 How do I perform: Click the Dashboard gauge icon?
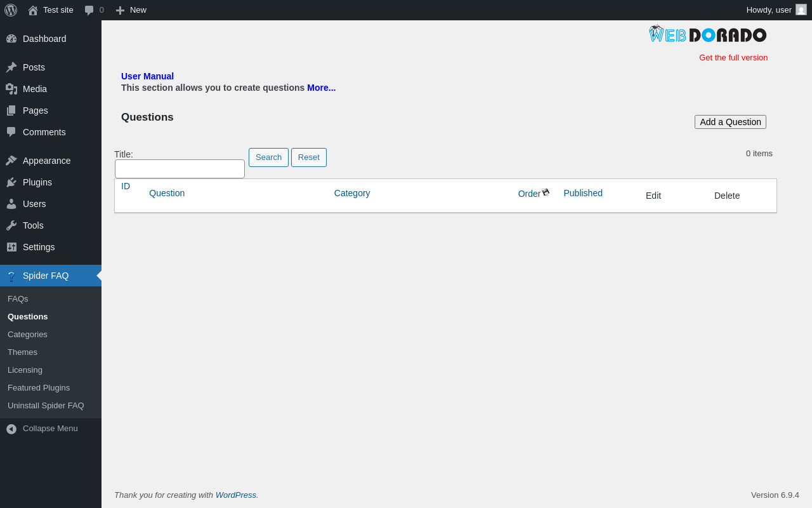(11, 39)
